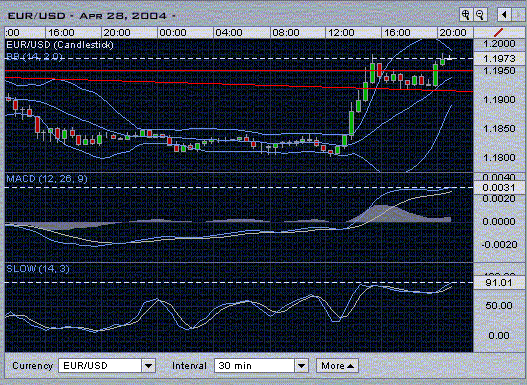
Task: Select the red trend line drawing tool
Action: point(498,33)
